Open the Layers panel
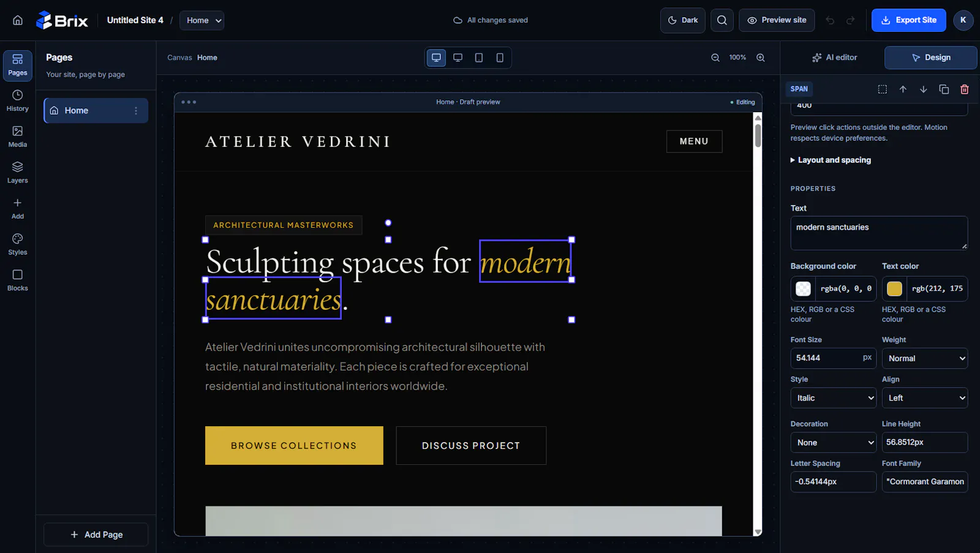This screenshot has height=553, width=980. pyautogui.click(x=18, y=173)
